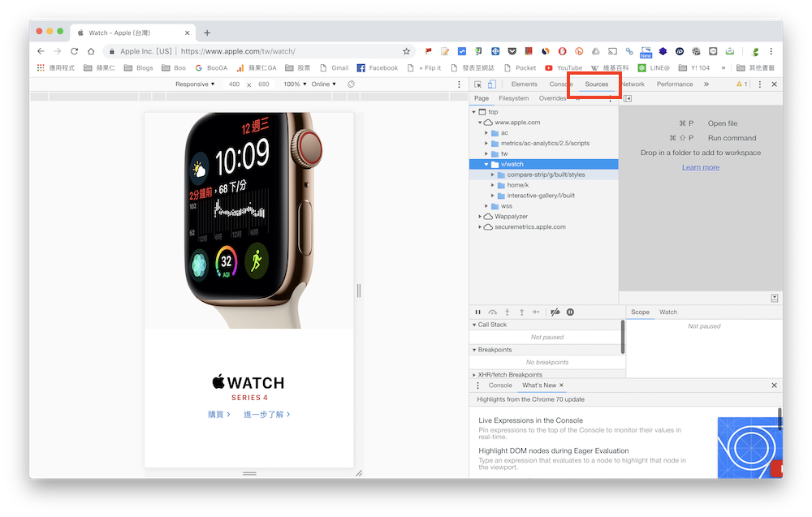
Task: Open the Responsive device dropdown
Action: coord(195,84)
